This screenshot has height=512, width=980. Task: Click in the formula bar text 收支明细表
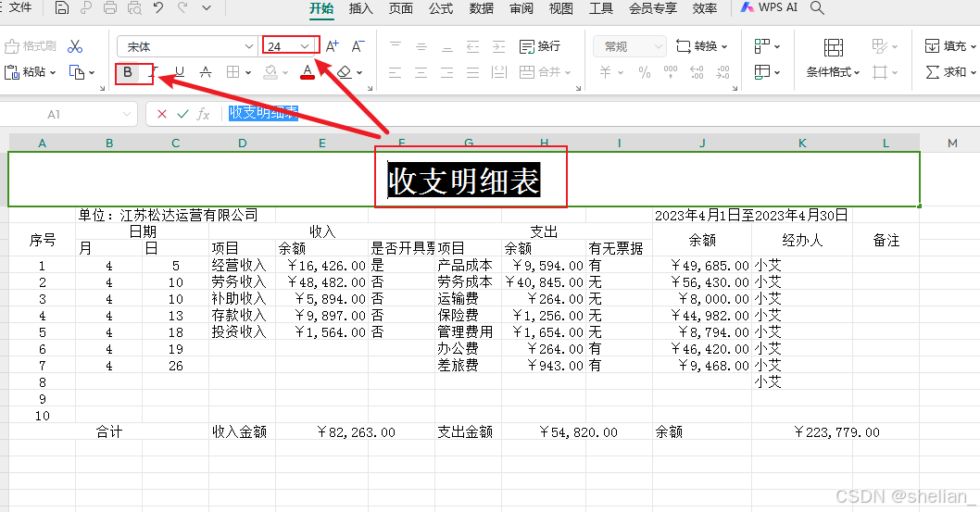tap(263, 112)
